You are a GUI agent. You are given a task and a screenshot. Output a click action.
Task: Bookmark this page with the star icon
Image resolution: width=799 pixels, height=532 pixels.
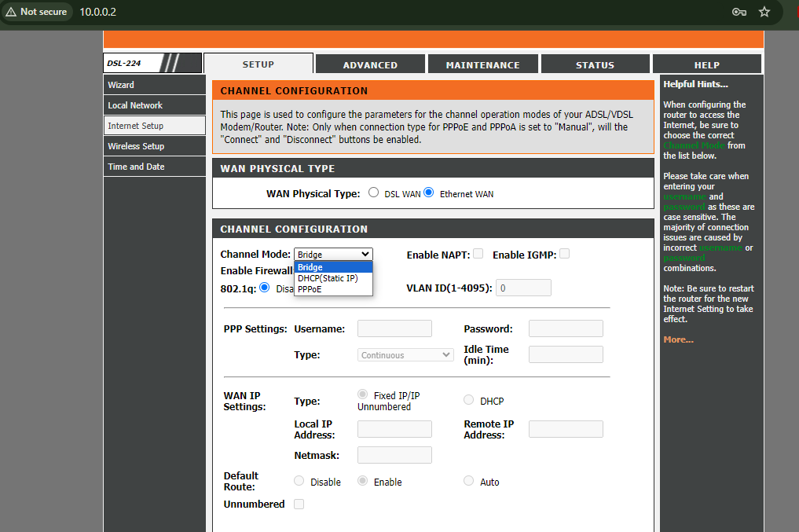(x=764, y=12)
